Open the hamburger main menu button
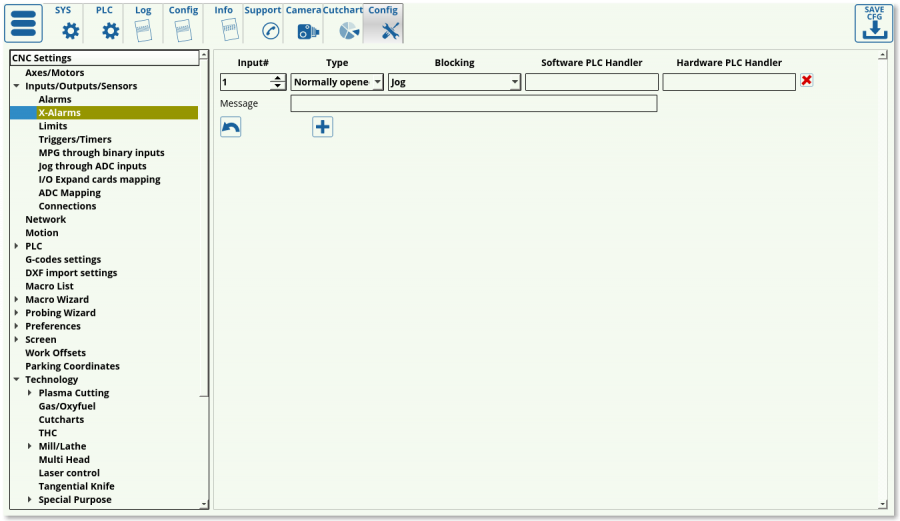The width and height of the screenshot is (900, 521). click(24, 24)
